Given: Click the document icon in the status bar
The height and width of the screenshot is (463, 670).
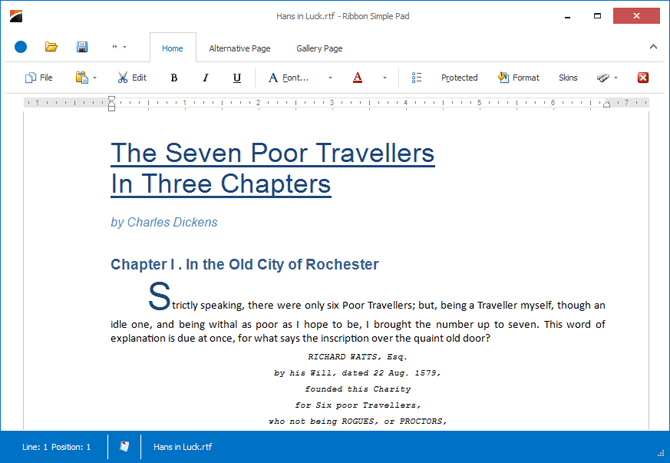Looking at the screenshot, I should tap(124, 446).
